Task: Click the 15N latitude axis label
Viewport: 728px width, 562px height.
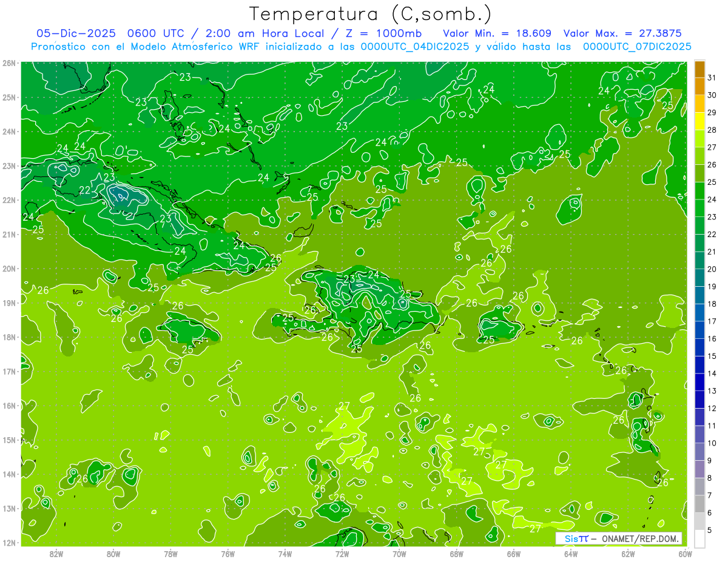Action: click(9, 440)
